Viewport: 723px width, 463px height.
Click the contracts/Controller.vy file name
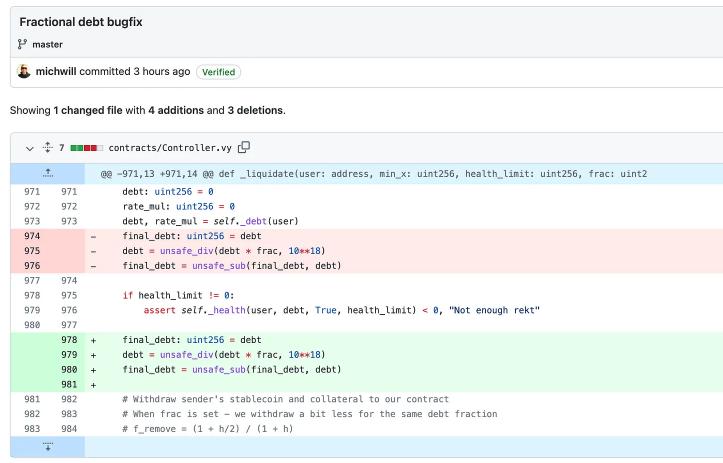tap(170, 148)
